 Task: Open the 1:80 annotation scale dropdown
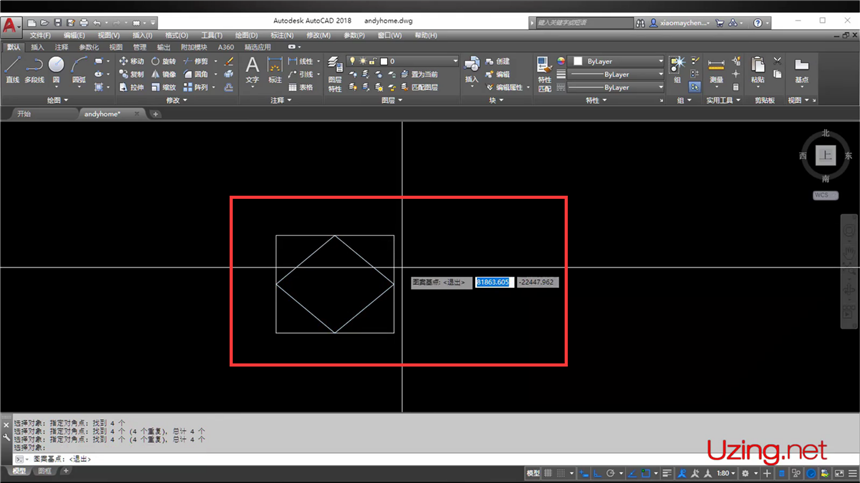(726, 473)
